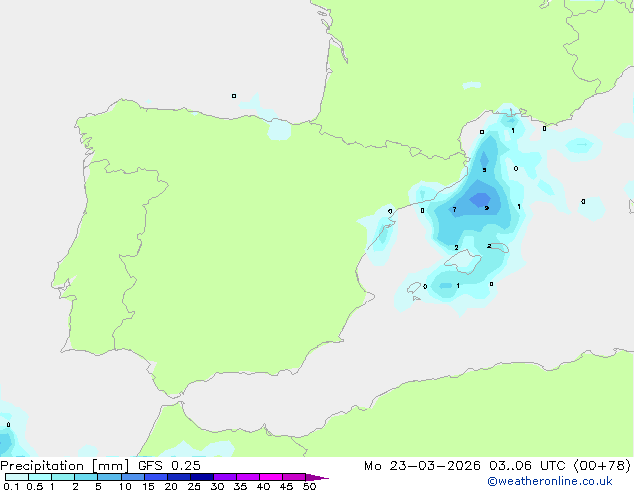Screen dimensions: 634x490
Task: Pick the 5–10 mm legend color swatch
Action: tap(109, 477)
